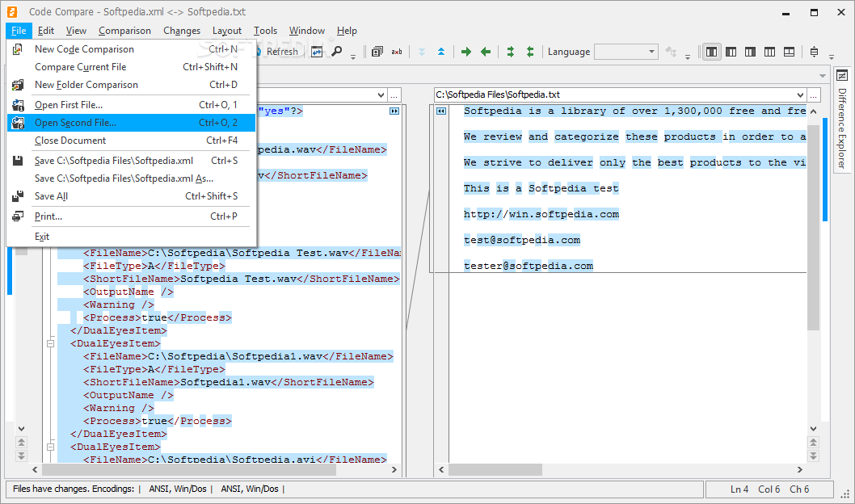The image size is (855, 504).
Task: Click the previous difference up-arrow icon
Action: (441, 52)
